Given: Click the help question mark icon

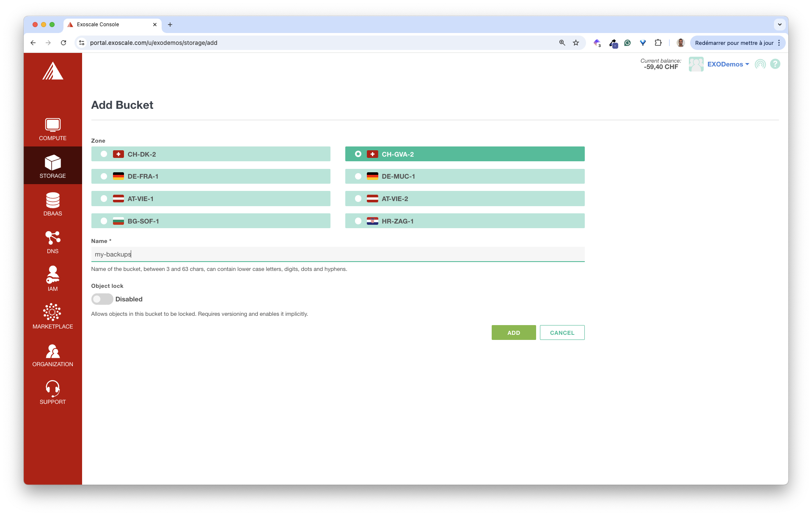Looking at the screenshot, I should point(775,64).
